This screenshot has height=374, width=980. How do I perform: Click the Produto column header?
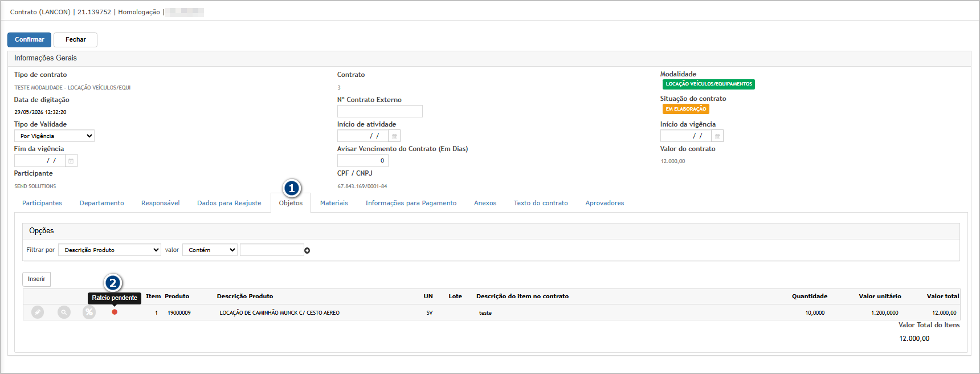point(177,296)
